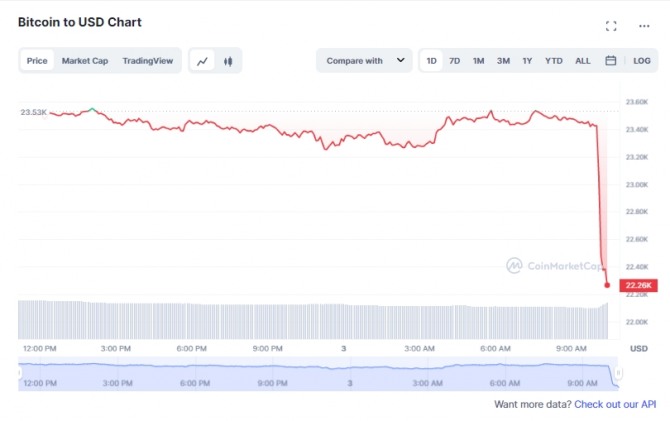Open the three-dot more options menu
Image resolution: width=670 pixels, height=421 pixels.
click(x=644, y=26)
